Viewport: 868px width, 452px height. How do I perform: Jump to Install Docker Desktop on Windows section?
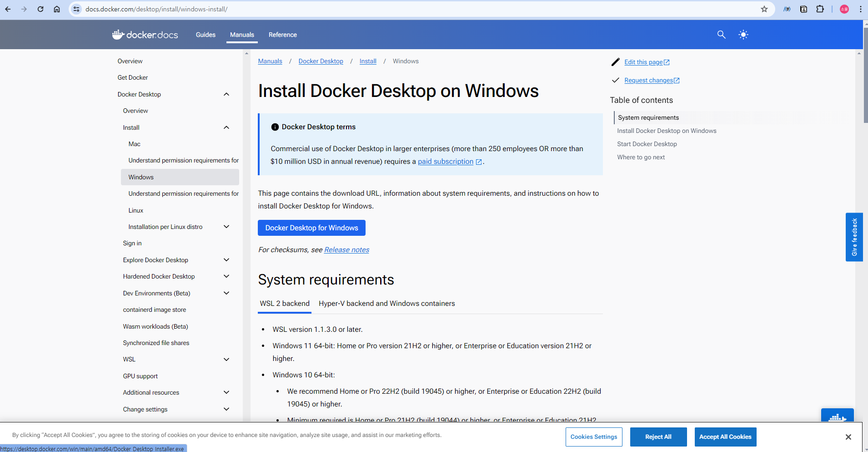point(667,131)
